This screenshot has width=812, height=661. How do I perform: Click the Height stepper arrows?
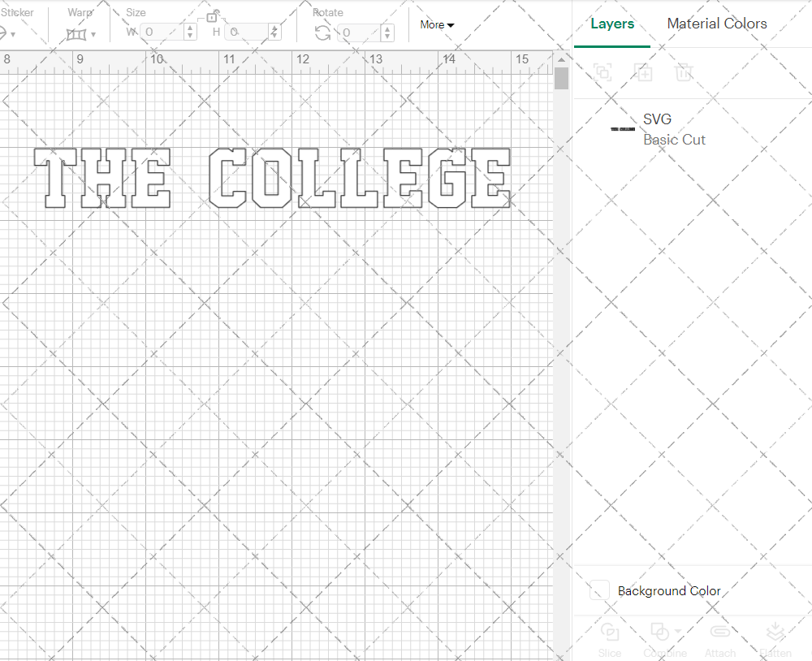point(275,32)
